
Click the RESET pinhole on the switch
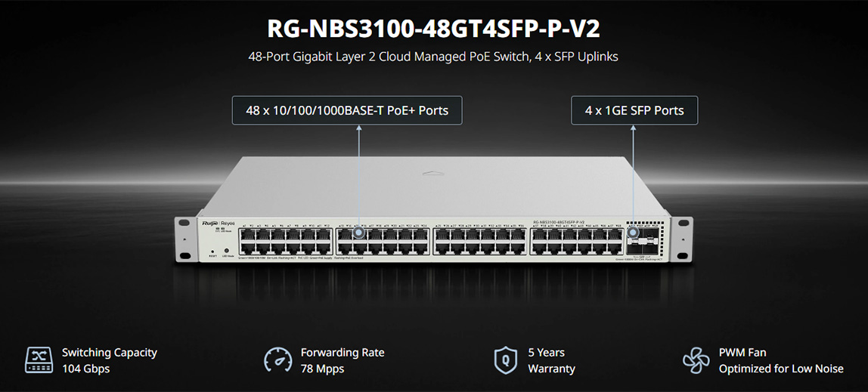212,252
